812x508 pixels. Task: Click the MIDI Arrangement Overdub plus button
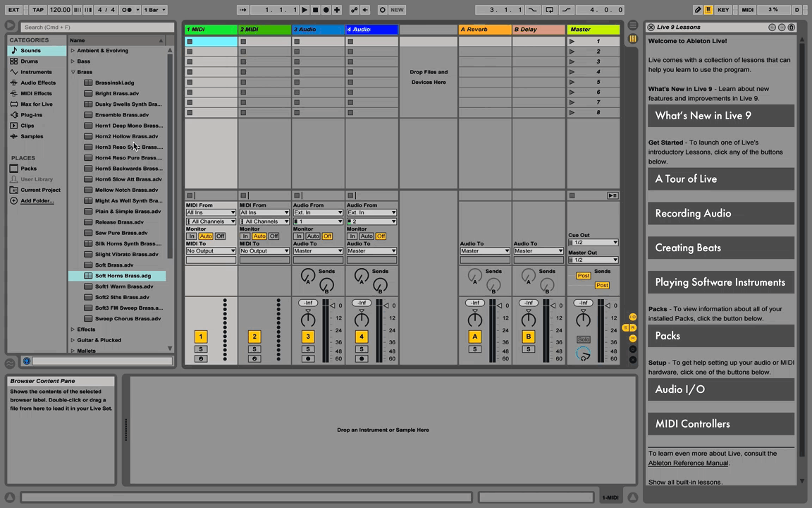(x=337, y=10)
